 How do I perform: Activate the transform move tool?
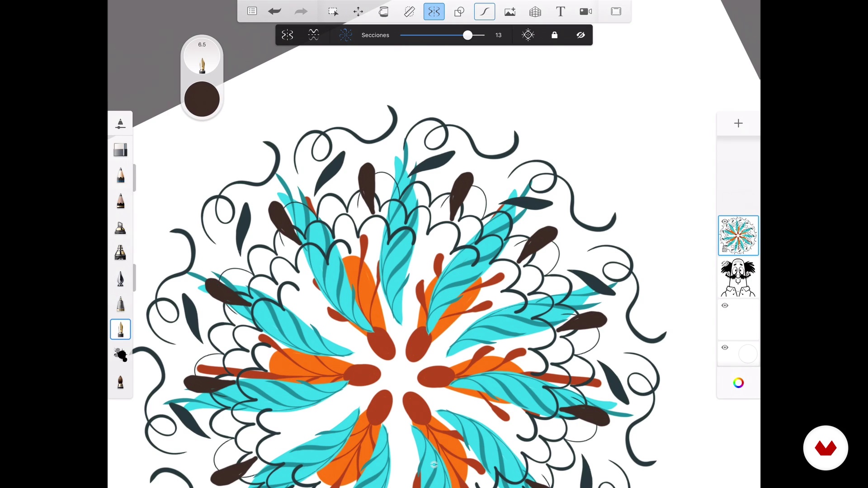tap(358, 11)
